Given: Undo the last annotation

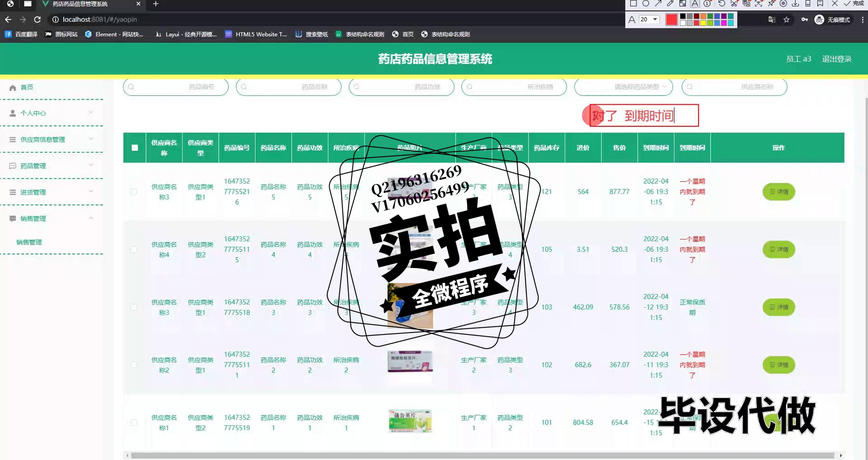Looking at the screenshot, I should (x=722, y=4).
